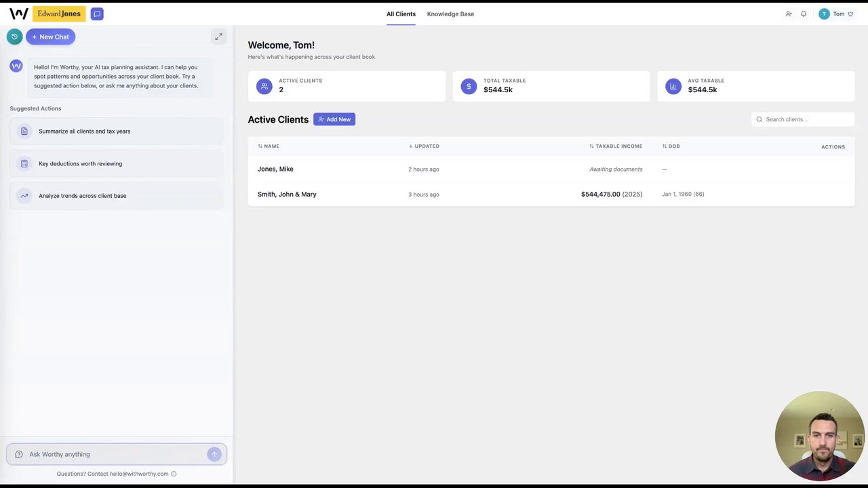Click $544,475.00 taxable income value
This screenshot has width=868, height=488.
(600, 194)
